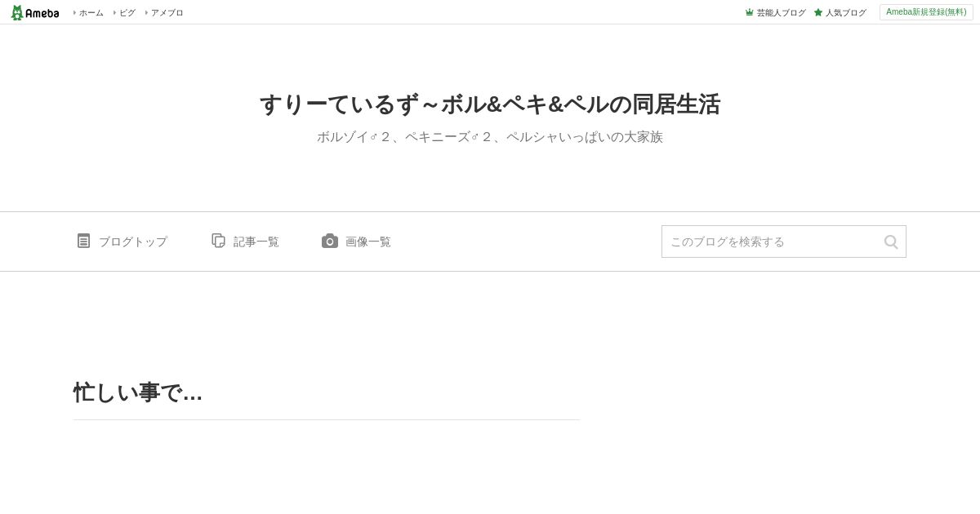Screen dimensions: 980x514
Task: Select the 画像一覧 menu label
Action: 368,241
